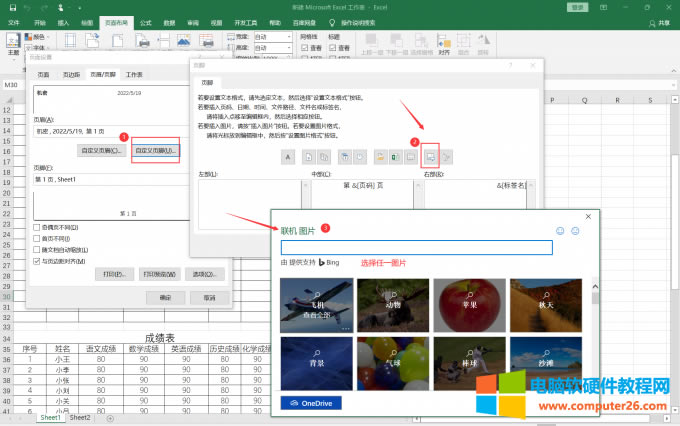Viewport: 680px width, 426px height.
Task: Click the Insert Number of Pages icon
Action: click(x=324, y=157)
